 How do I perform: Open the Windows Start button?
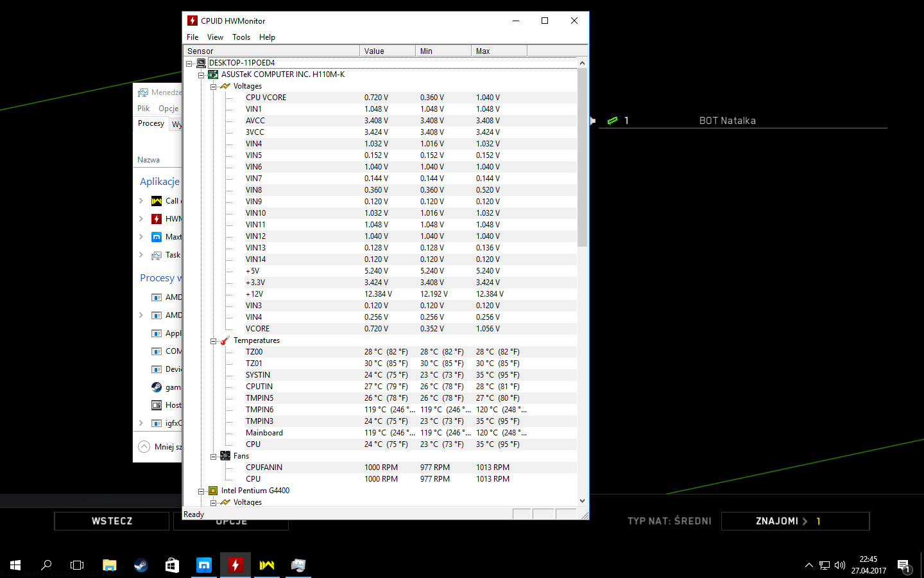[15, 565]
